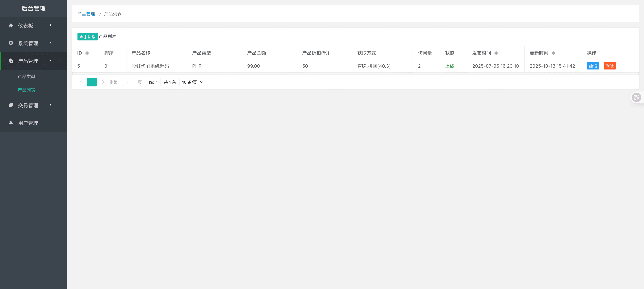The image size is (644, 289).
Task: Click the blue 编辑 button
Action: tap(593, 66)
